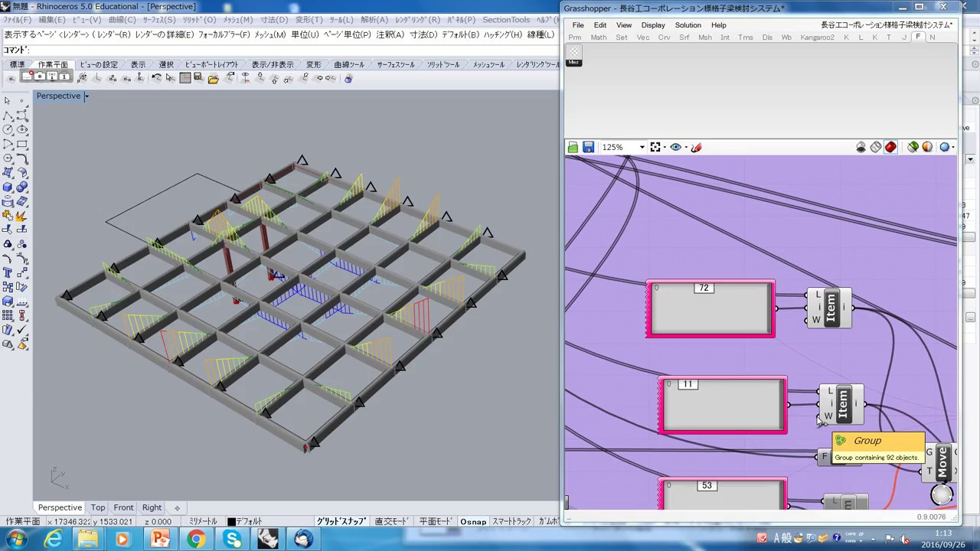Save Grasshopper document with the floppy icon
This screenshot has height=551, width=980.
click(x=588, y=147)
